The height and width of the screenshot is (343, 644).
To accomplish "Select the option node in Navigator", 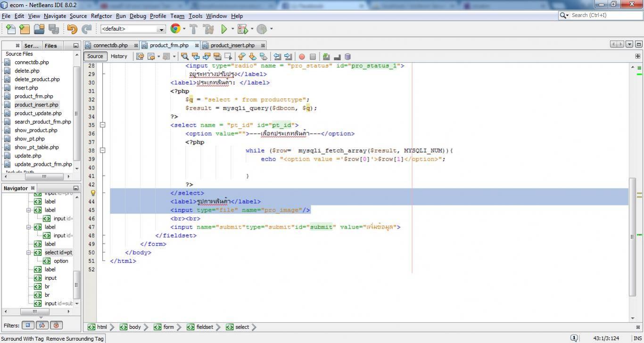I will (x=61, y=261).
